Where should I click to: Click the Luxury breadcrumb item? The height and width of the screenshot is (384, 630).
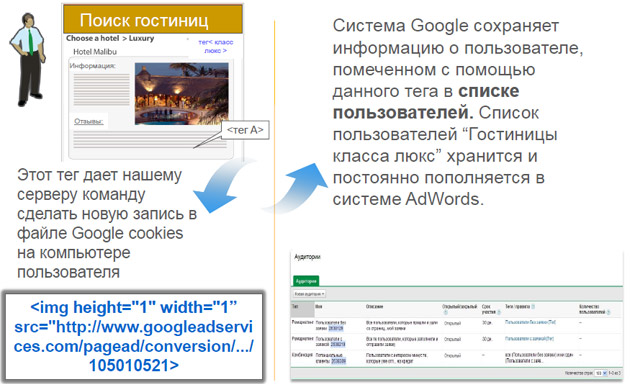pos(141,38)
